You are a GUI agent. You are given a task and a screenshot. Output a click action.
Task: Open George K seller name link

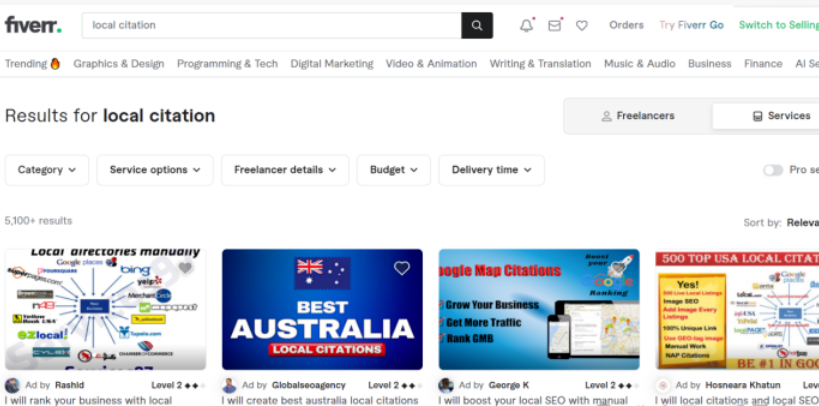509,386
